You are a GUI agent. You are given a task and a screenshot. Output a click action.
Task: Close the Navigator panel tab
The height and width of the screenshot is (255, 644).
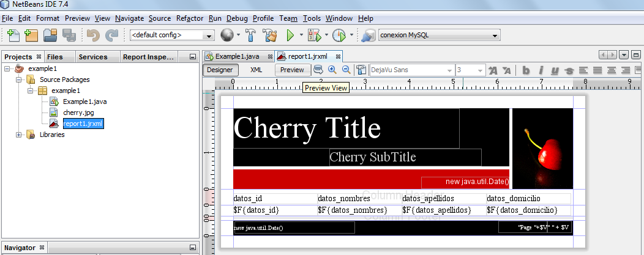42,248
